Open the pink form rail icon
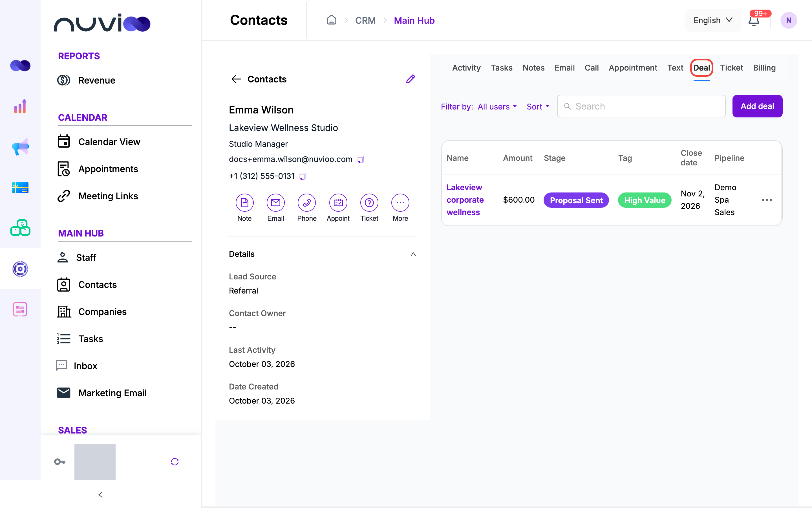This screenshot has width=812, height=508. (x=20, y=309)
